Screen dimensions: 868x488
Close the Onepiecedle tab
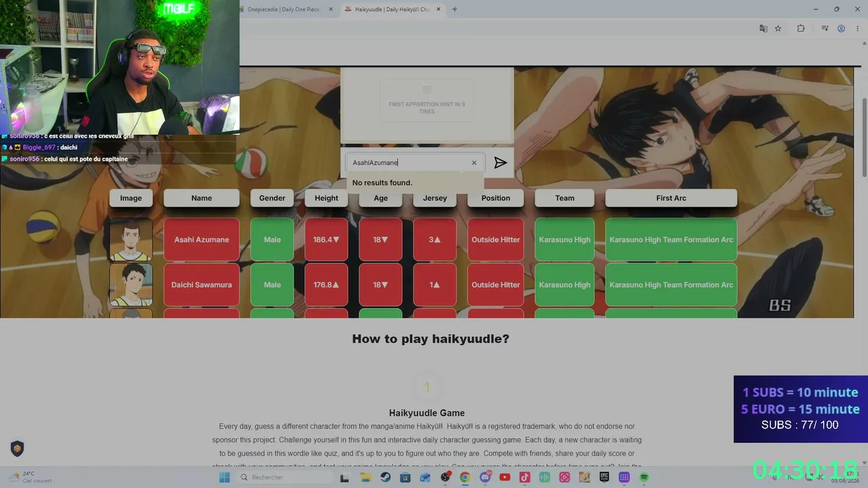coord(331,9)
